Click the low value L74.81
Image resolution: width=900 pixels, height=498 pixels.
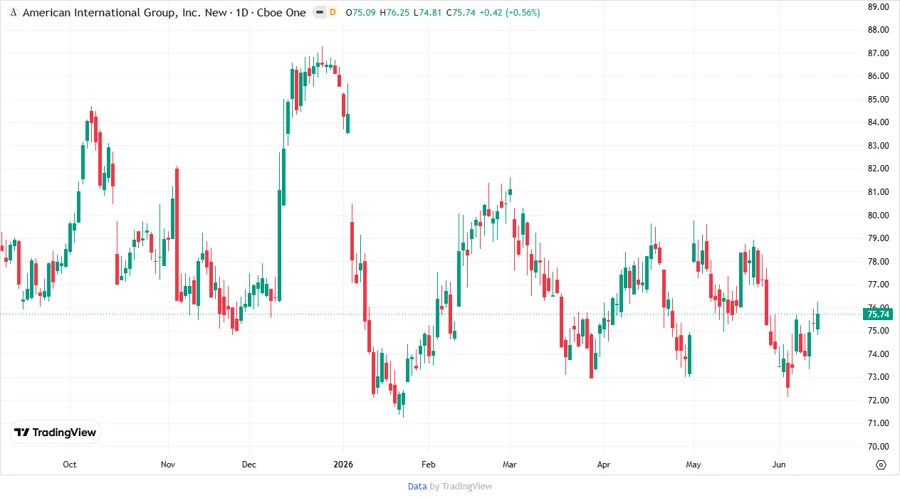[x=428, y=13]
